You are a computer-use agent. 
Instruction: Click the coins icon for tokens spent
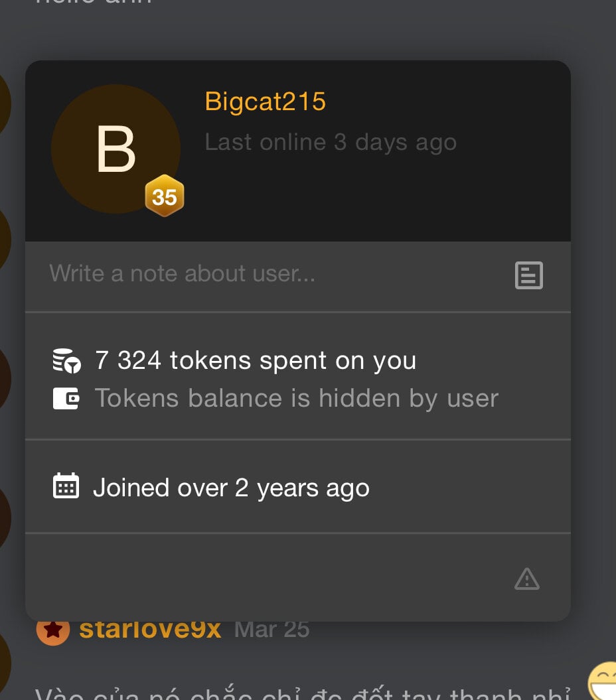pyautogui.click(x=66, y=360)
